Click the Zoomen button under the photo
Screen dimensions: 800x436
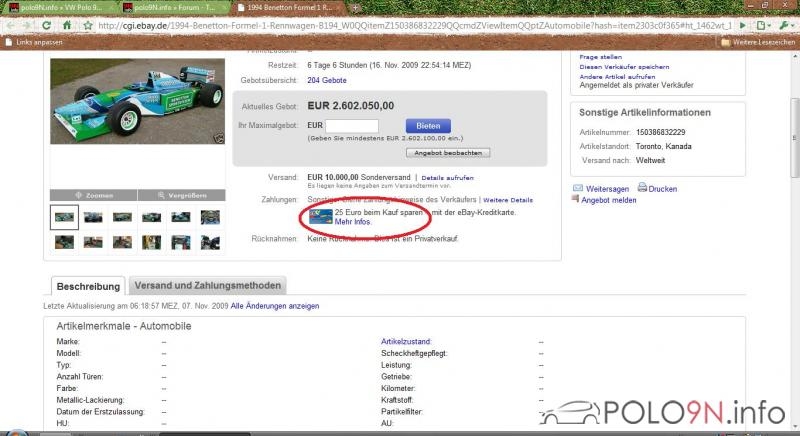pos(93,195)
